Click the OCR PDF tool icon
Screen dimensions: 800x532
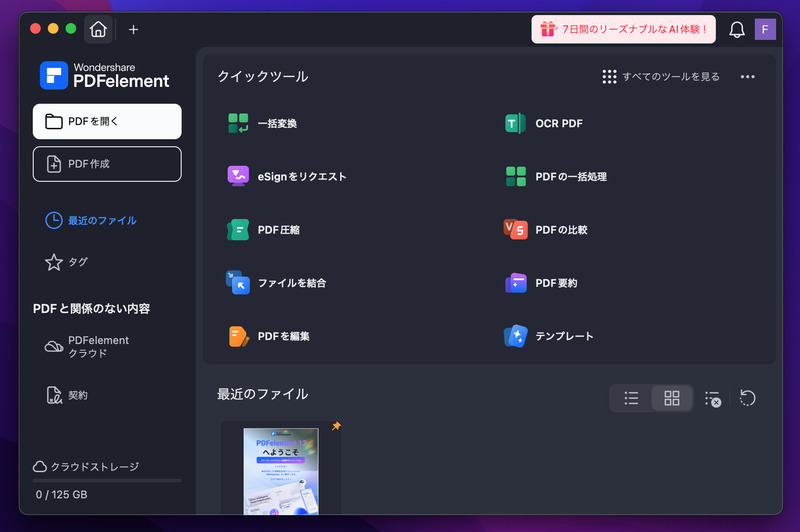(515, 123)
